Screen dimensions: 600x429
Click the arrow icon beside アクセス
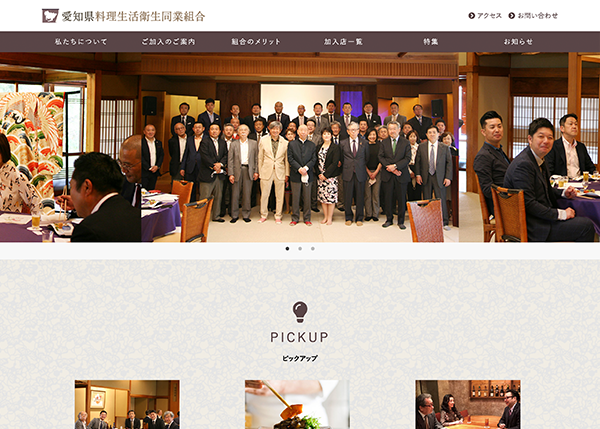tap(471, 16)
